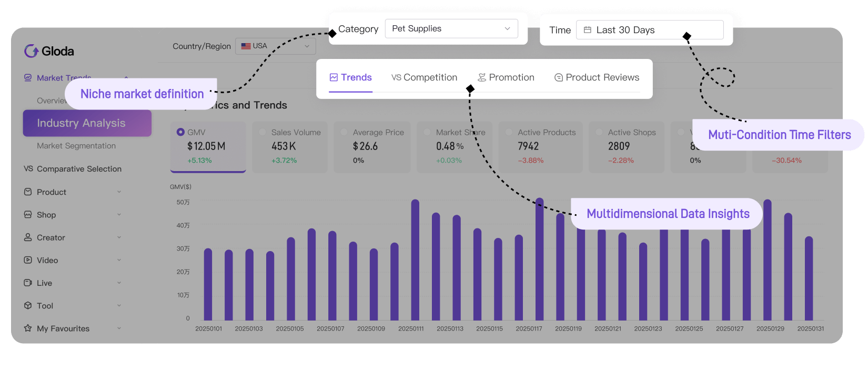Open the Product Reviews tab
Screen dimensions: 868x369
point(597,77)
